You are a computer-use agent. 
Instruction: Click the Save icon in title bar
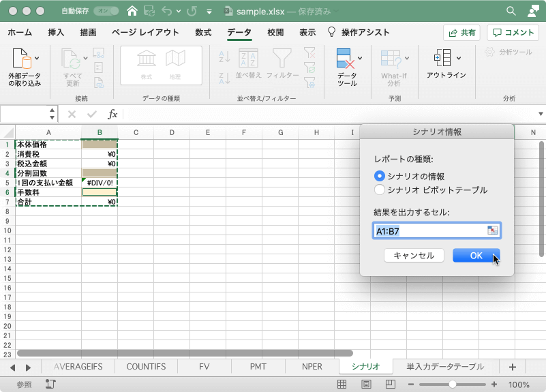pos(149,11)
